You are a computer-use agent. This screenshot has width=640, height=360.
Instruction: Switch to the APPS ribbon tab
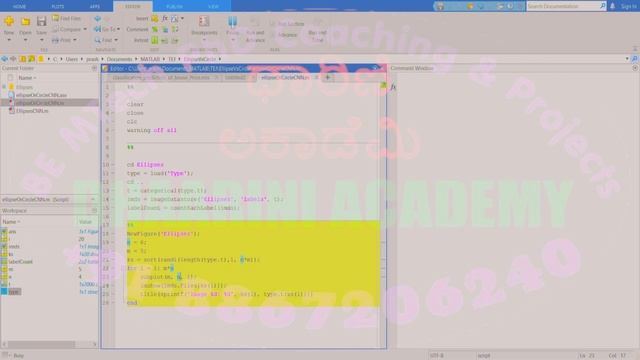[94, 7]
